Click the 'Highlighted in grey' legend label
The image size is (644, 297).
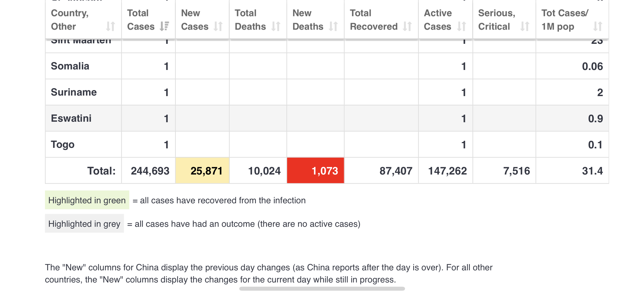(x=84, y=224)
